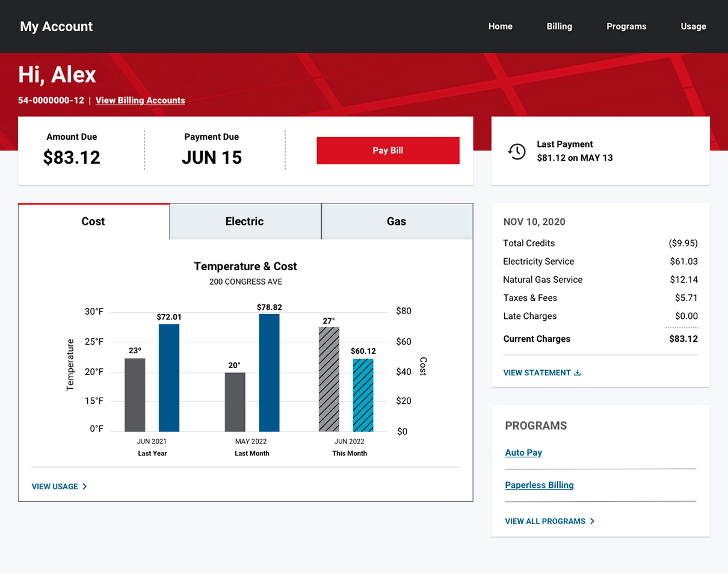Select the Cost tab
The height and width of the screenshot is (574, 728).
(x=93, y=221)
